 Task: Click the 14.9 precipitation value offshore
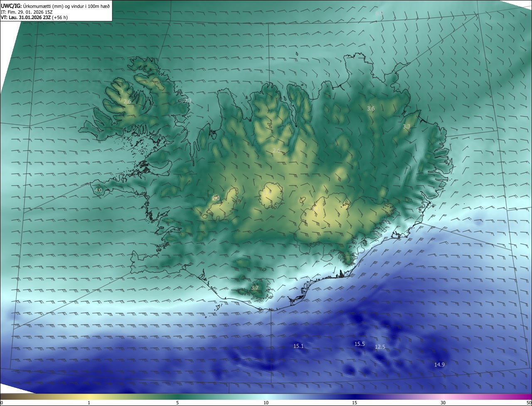pos(439,364)
